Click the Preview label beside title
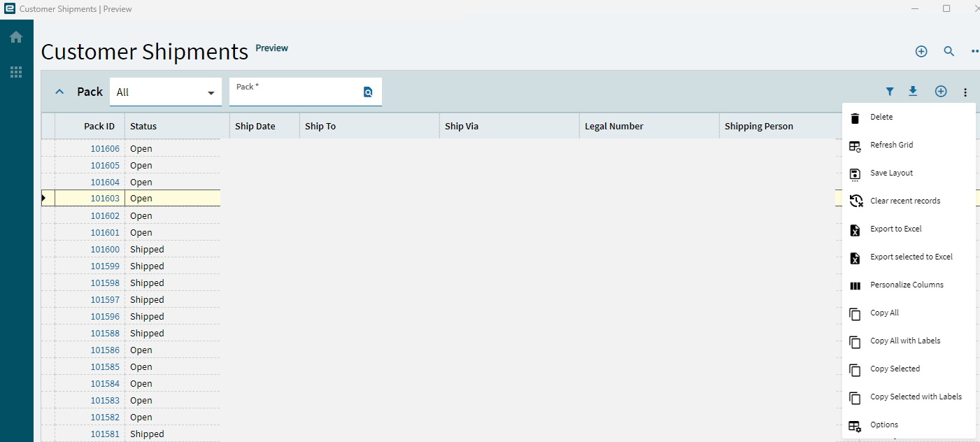This screenshot has height=442, width=980. (x=272, y=48)
